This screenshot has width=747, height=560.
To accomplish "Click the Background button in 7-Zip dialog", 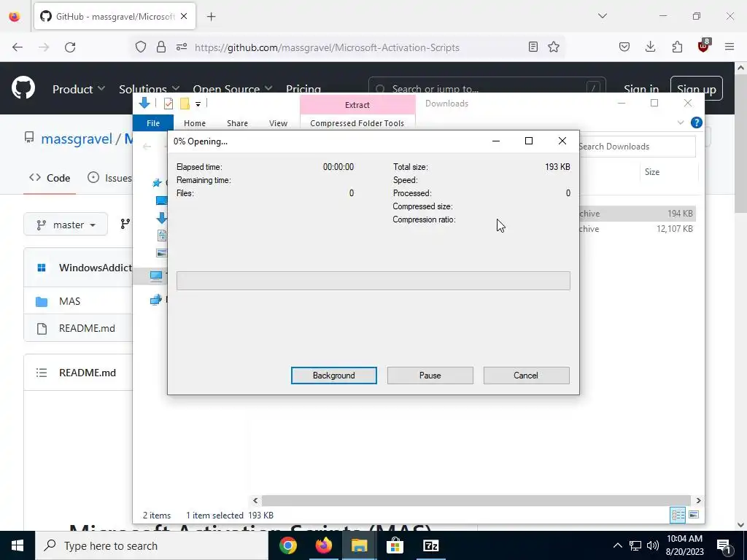I will pyautogui.click(x=333, y=376).
